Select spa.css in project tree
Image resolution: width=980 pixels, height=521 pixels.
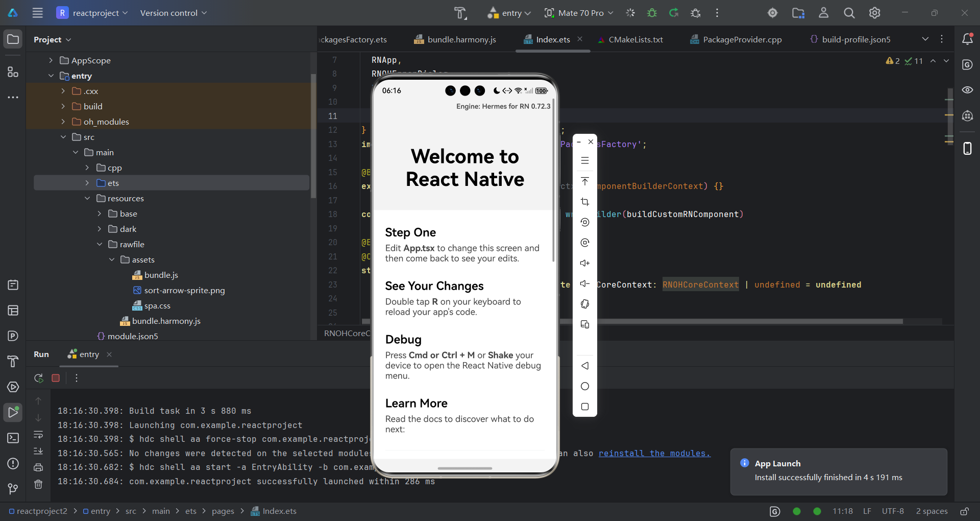pos(152,305)
